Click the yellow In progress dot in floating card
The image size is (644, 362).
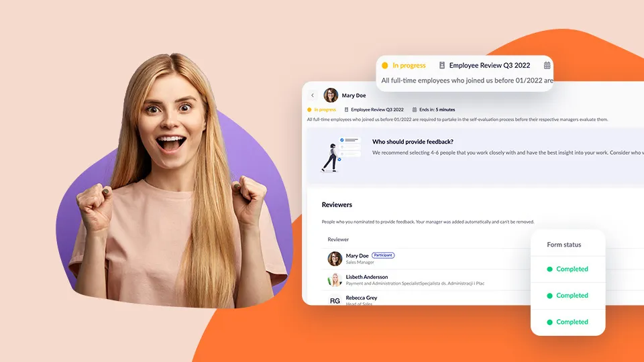click(385, 66)
